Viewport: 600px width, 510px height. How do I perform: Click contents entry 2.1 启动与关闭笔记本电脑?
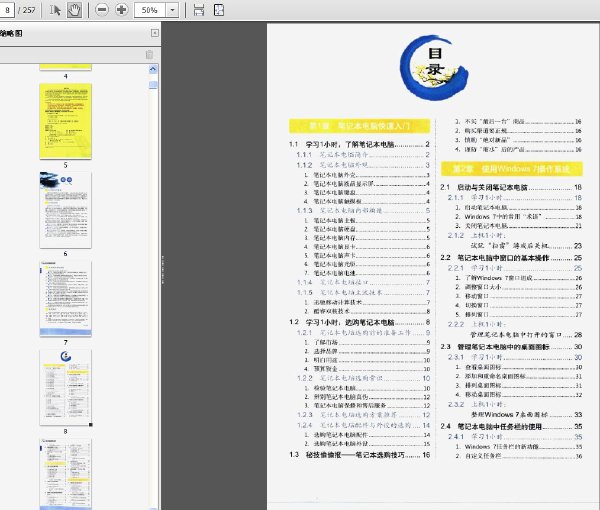pos(511,187)
